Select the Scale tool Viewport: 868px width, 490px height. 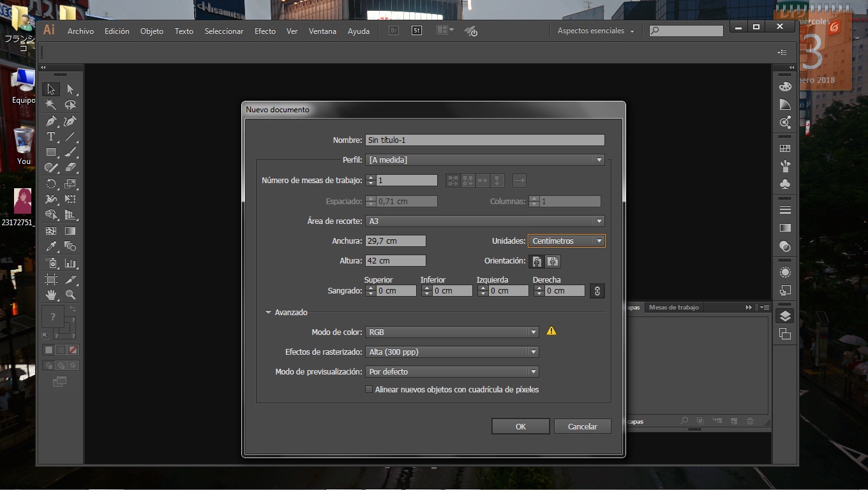coord(70,184)
